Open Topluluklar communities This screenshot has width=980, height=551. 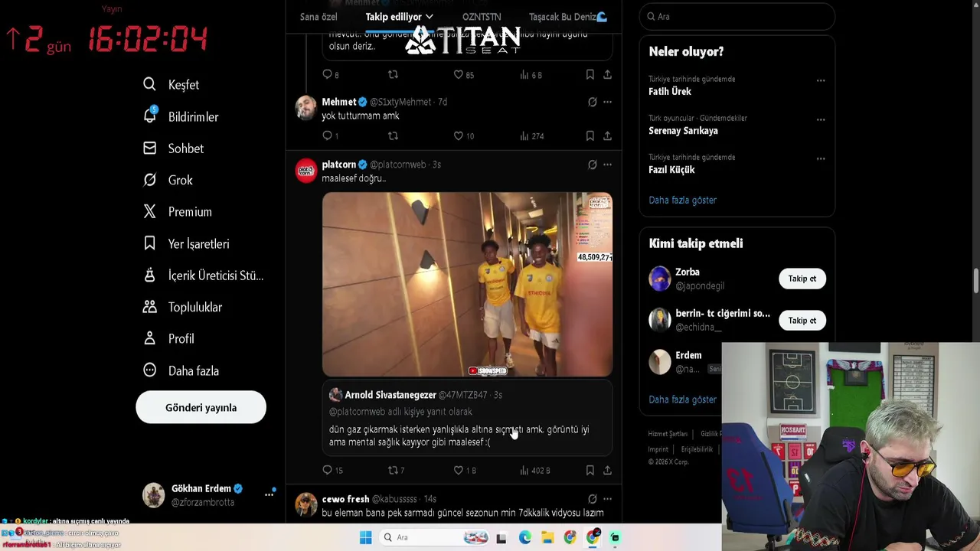(x=182, y=307)
